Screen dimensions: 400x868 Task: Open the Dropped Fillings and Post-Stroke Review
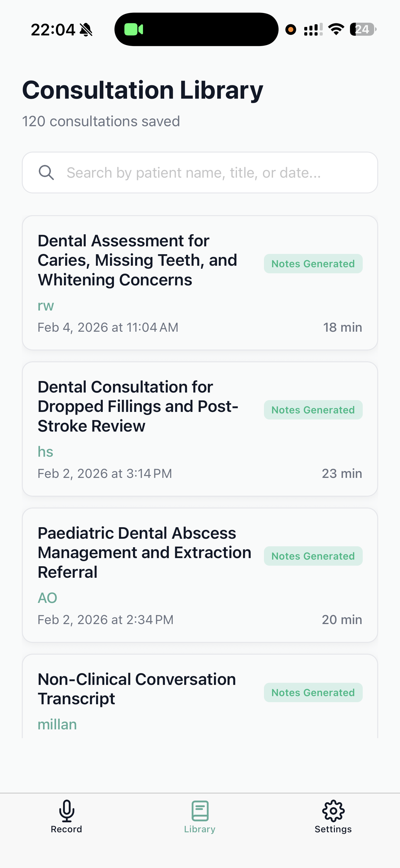138,406
